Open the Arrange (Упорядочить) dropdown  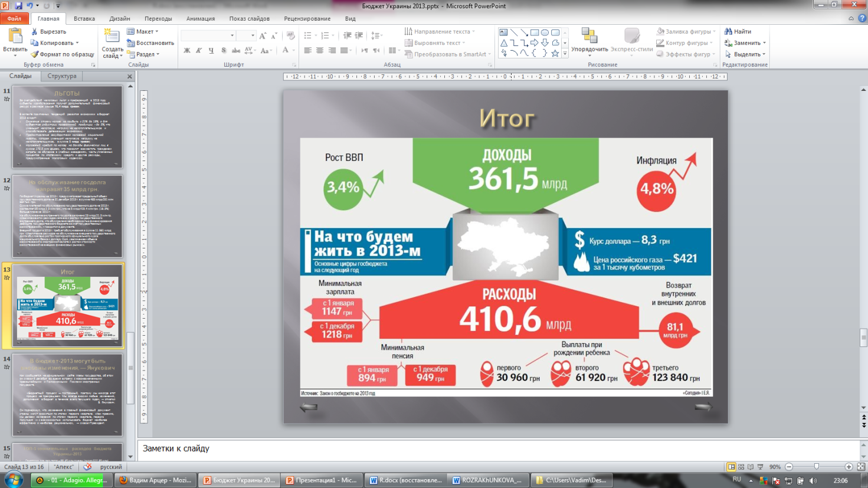tap(589, 42)
